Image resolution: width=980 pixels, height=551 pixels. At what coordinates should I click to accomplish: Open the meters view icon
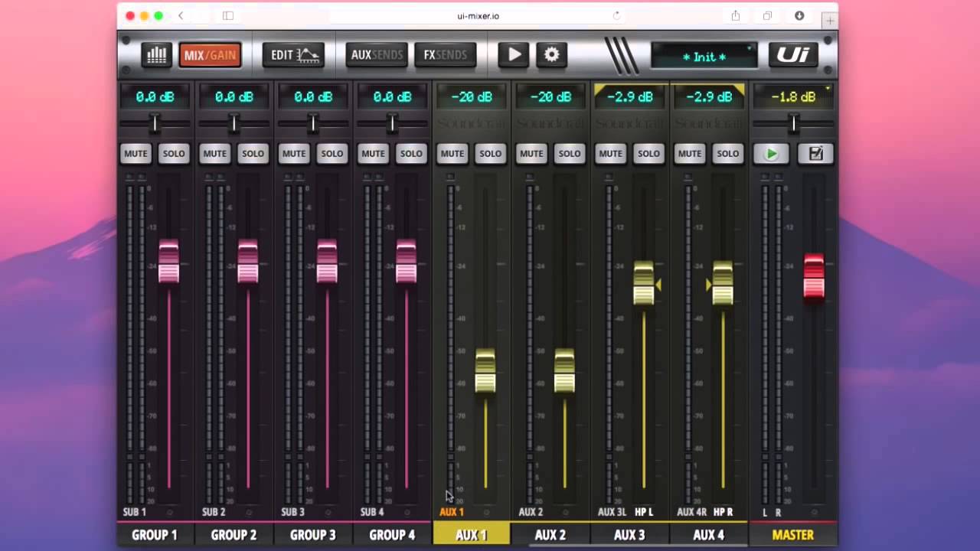[156, 55]
